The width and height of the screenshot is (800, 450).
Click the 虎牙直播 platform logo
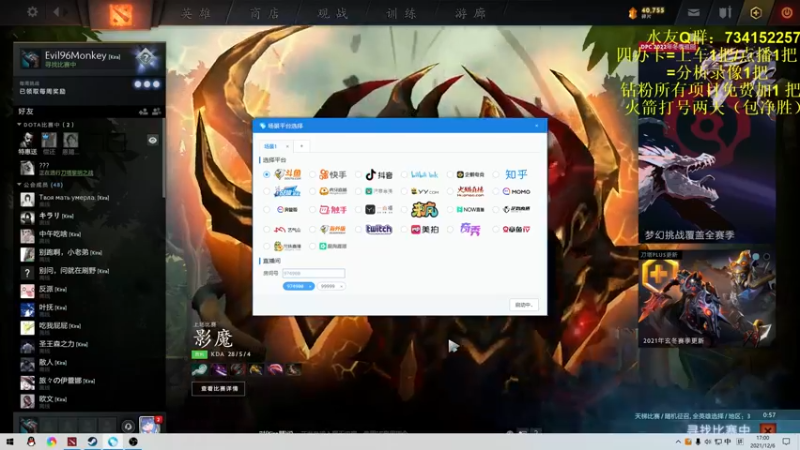[333, 191]
